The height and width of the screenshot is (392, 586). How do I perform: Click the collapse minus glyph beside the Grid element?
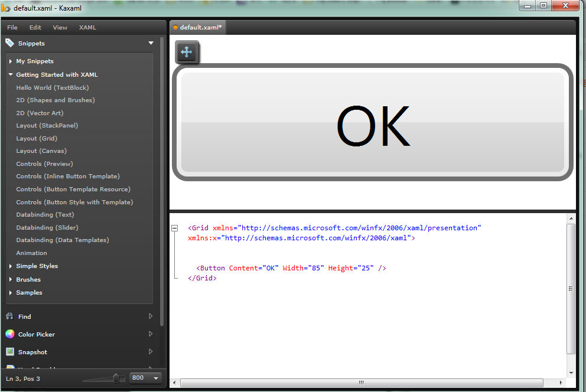174,227
